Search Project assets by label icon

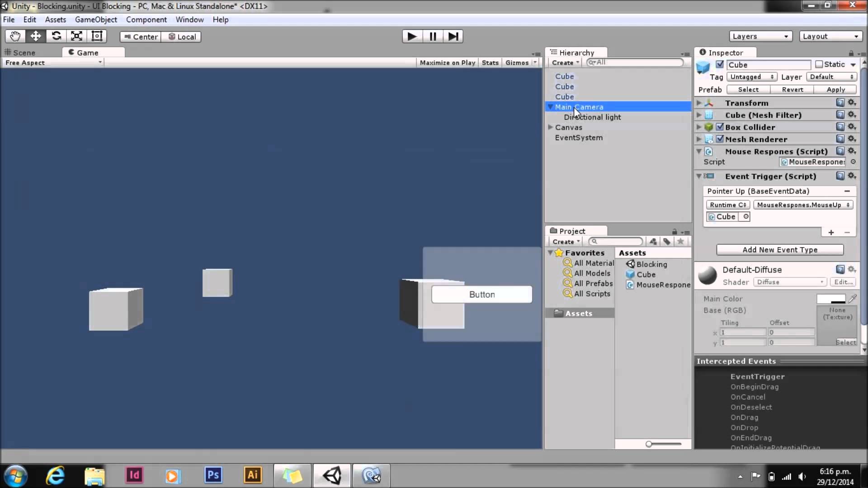pyautogui.click(x=667, y=242)
